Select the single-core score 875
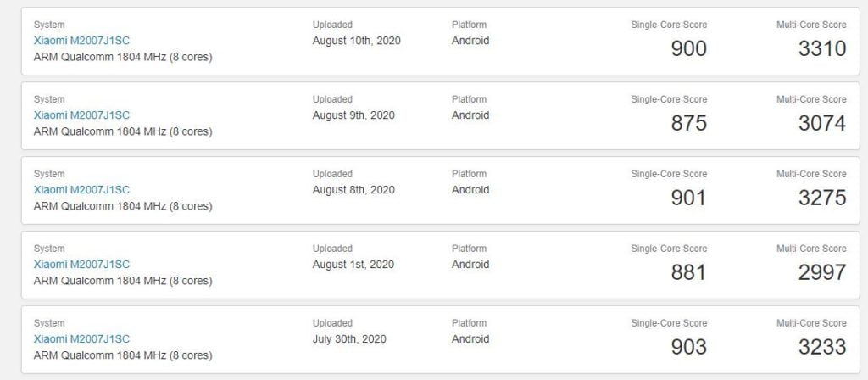 coord(688,124)
